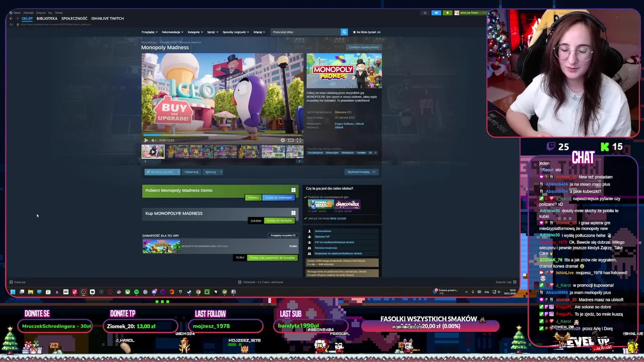Open Sposoby rozgrywki dropdown
Image resolution: width=644 pixels, height=362 pixels.
click(236, 32)
